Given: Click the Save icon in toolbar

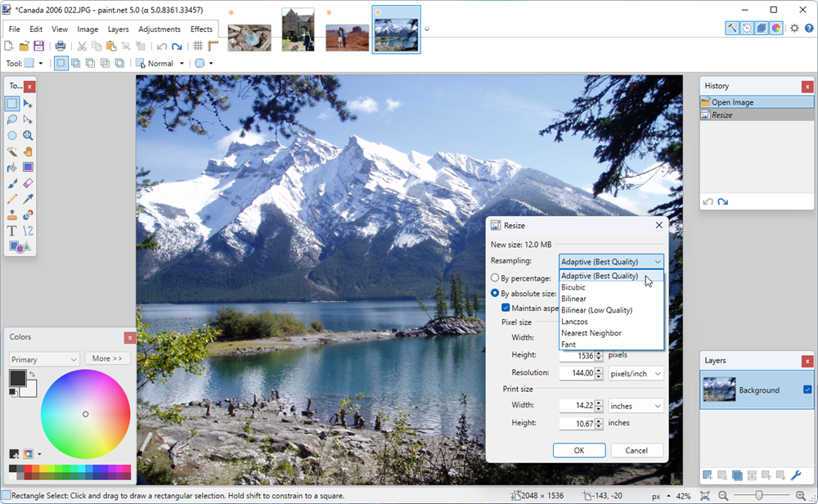Looking at the screenshot, I should pyautogui.click(x=38, y=46).
